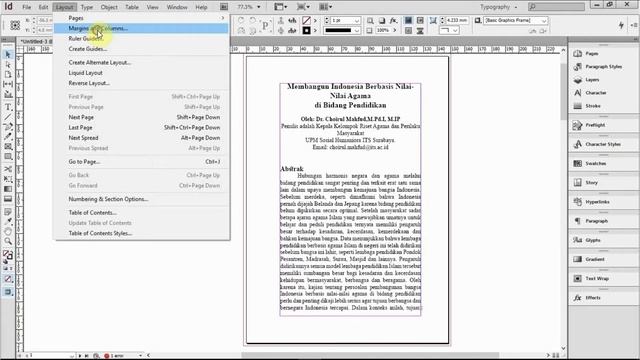Open the Basic Graphics Frame style dropdown
Viewport: 640px width, 360px height.
(544, 20)
